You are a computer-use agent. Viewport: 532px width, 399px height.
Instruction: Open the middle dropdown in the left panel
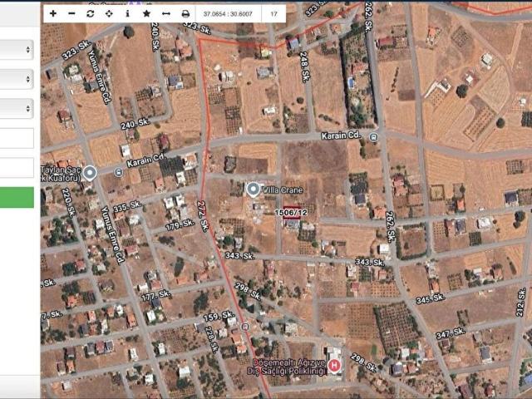tap(17, 79)
